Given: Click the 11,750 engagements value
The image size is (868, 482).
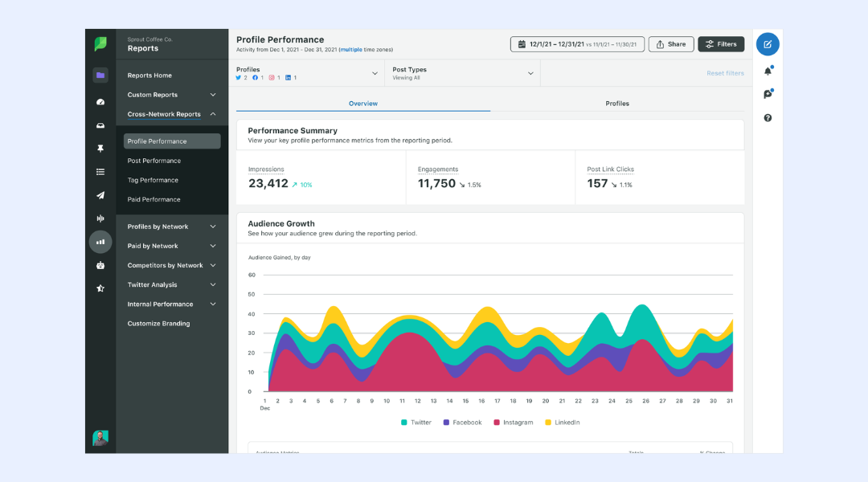Looking at the screenshot, I should click(436, 184).
